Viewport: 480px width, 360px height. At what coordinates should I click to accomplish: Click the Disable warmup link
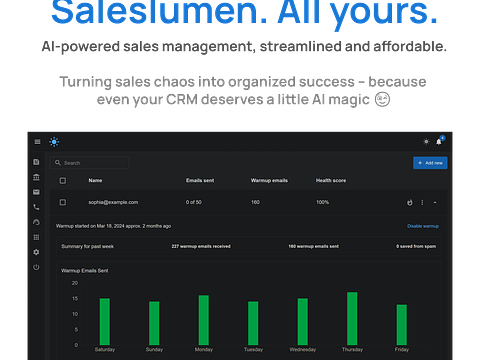point(423,226)
